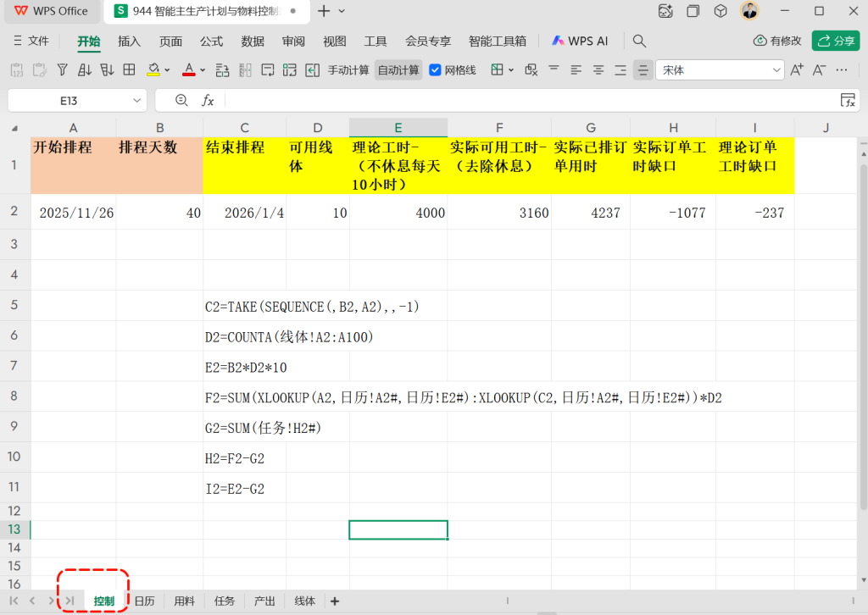Switch to the 审阅 ribbon tab
The image size is (868, 615).
pyautogui.click(x=293, y=41)
